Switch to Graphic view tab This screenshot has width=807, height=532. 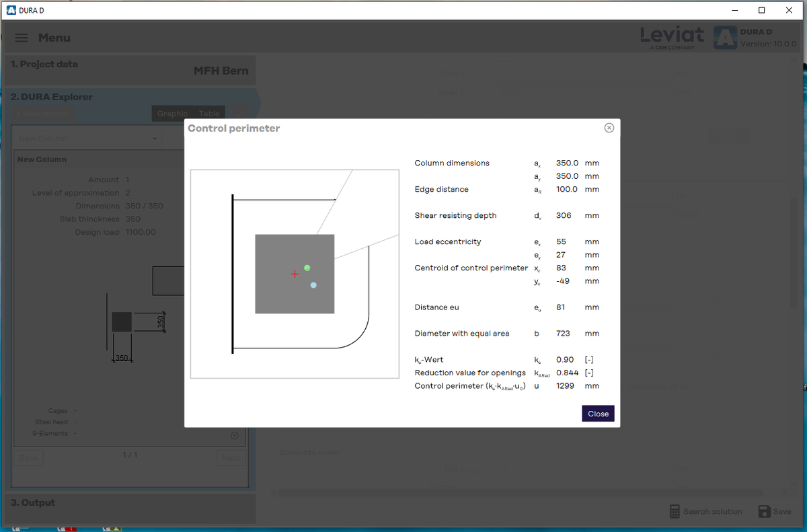[x=173, y=114]
